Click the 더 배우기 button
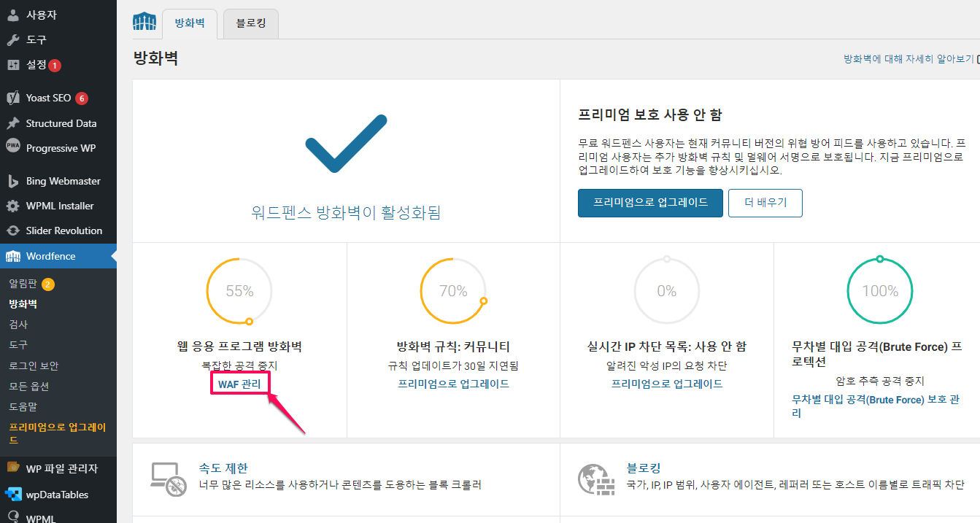 coord(765,203)
